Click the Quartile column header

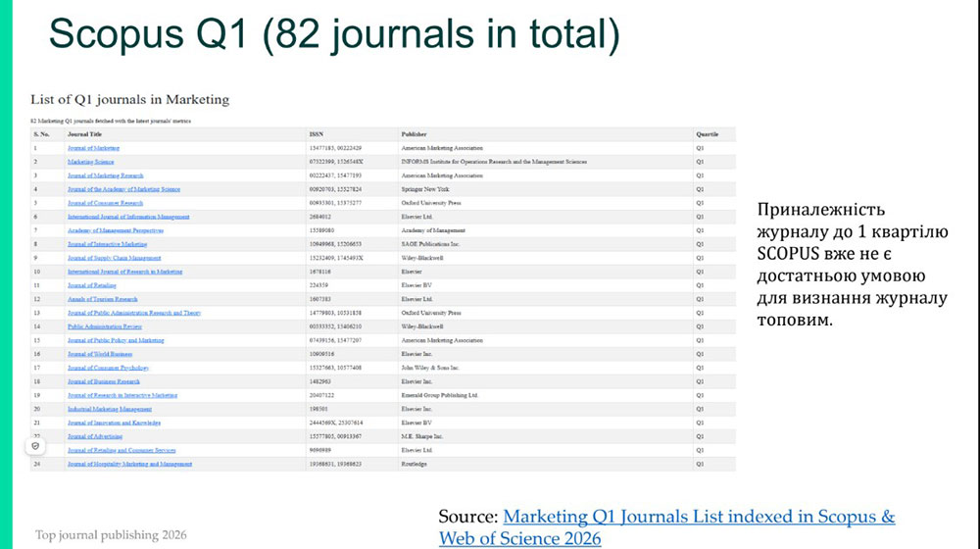[x=708, y=133]
